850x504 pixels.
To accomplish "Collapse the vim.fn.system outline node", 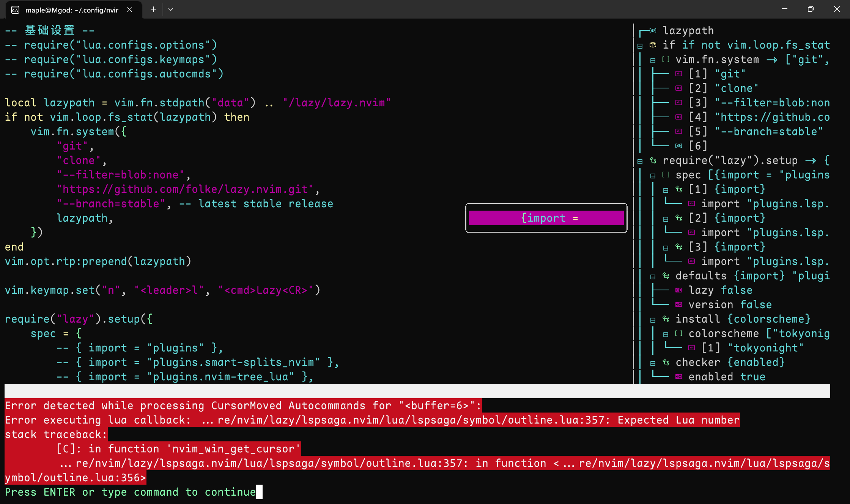I will click(653, 60).
